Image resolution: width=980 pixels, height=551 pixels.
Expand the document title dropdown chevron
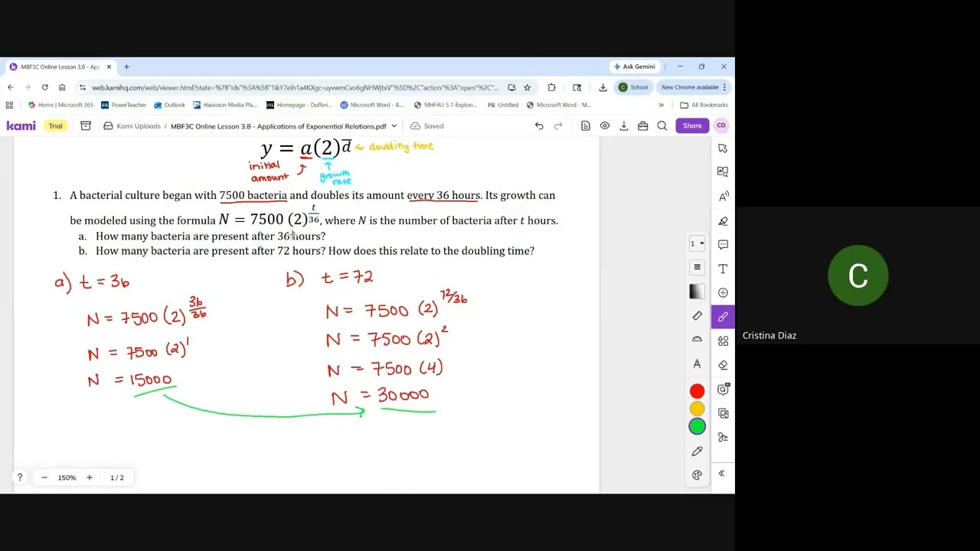(x=394, y=126)
